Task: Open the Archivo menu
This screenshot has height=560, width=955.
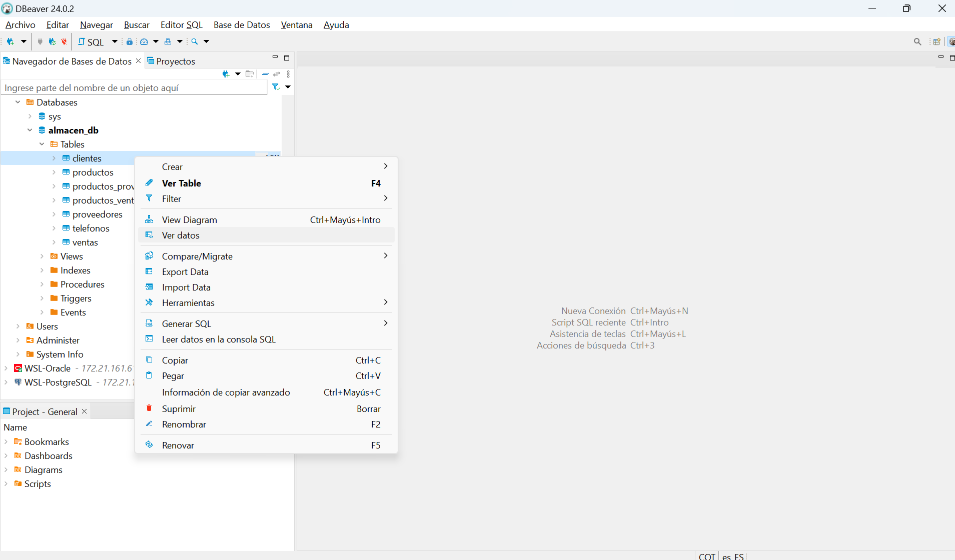Action: coord(21,24)
